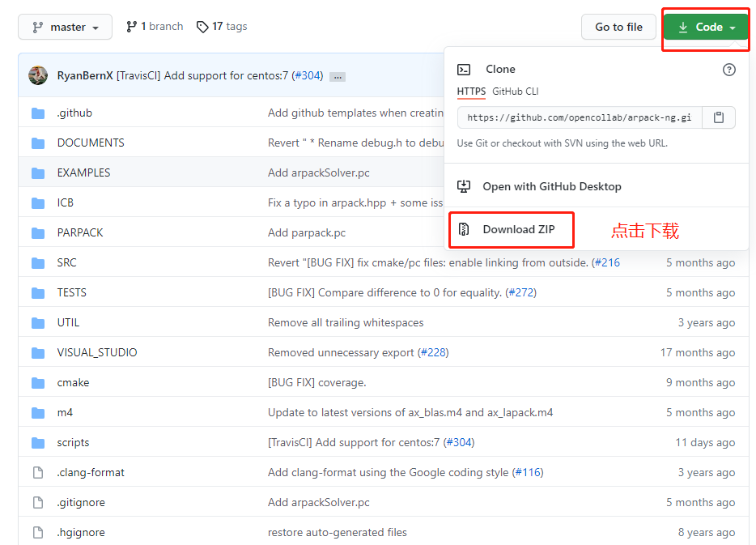The width and height of the screenshot is (756, 545).
Task: Open the EXAMPLES folder
Action: [x=83, y=172]
